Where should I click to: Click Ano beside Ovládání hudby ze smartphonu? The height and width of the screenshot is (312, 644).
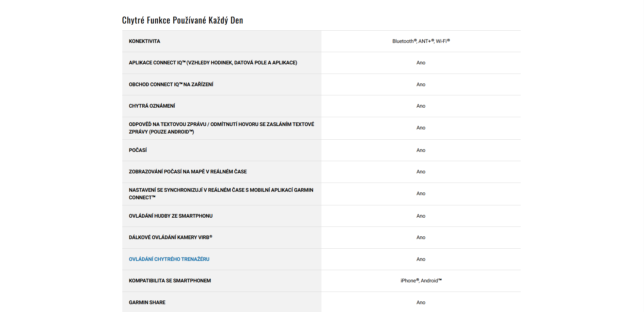pyautogui.click(x=421, y=216)
